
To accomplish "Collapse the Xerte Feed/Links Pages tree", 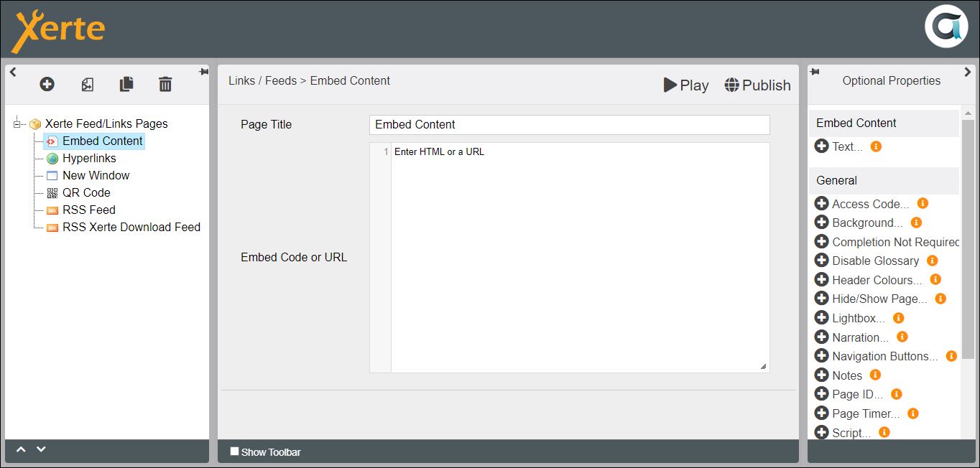I will (17, 124).
